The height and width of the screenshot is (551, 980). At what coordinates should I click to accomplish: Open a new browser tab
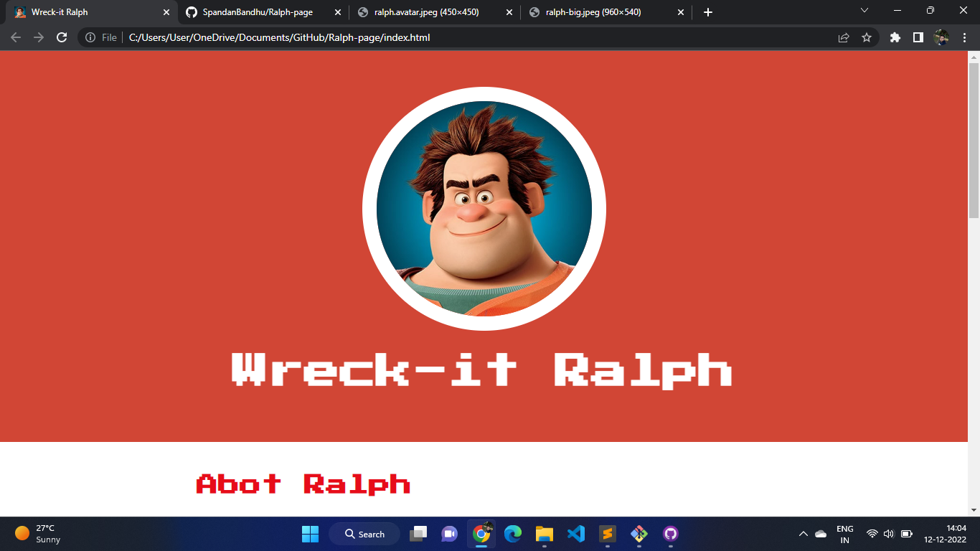click(x=707, y=12)
